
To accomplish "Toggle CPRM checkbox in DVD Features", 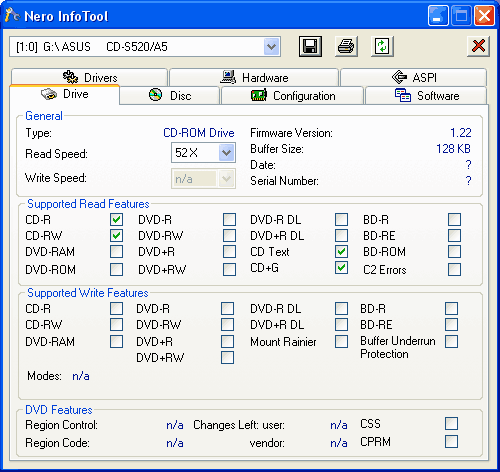I will [x=451, y=442].
